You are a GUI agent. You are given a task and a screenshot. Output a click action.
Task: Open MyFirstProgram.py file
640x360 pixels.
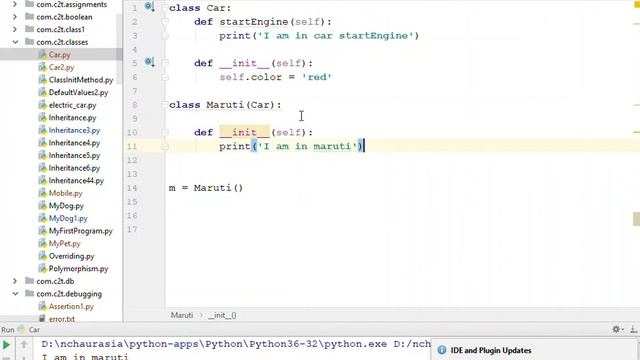(x=80, y=231)
